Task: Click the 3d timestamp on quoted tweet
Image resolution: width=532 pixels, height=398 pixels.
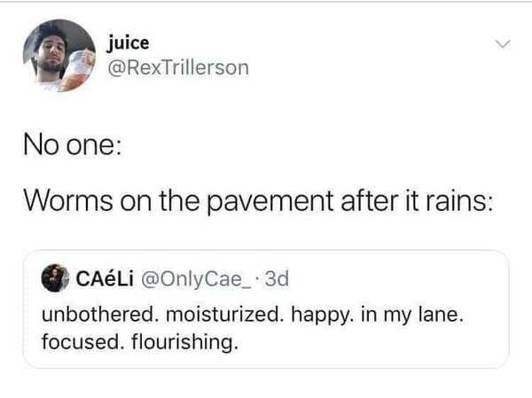Action: coord(276,278)
